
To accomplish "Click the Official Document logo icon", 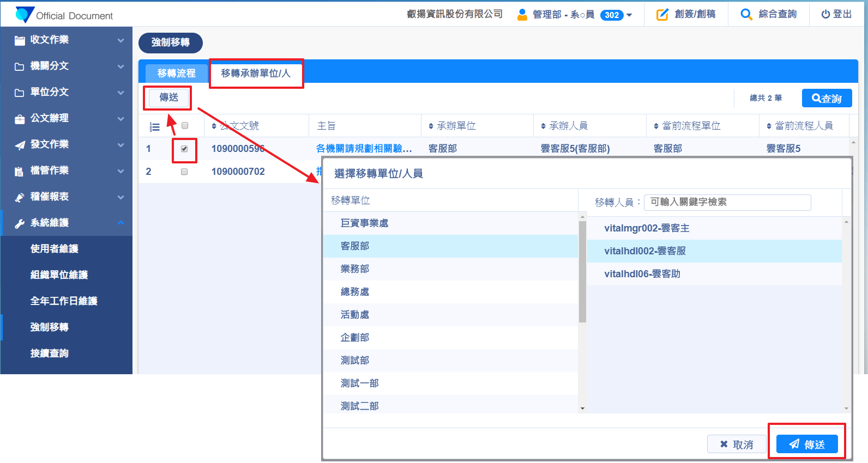I will 25,15.
